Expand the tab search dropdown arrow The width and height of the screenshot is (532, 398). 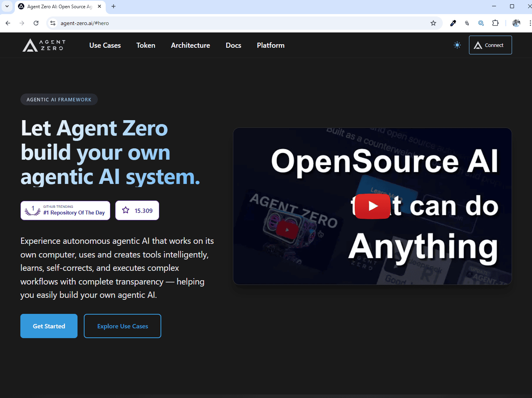pyautogui.click(x=7, y=6)
